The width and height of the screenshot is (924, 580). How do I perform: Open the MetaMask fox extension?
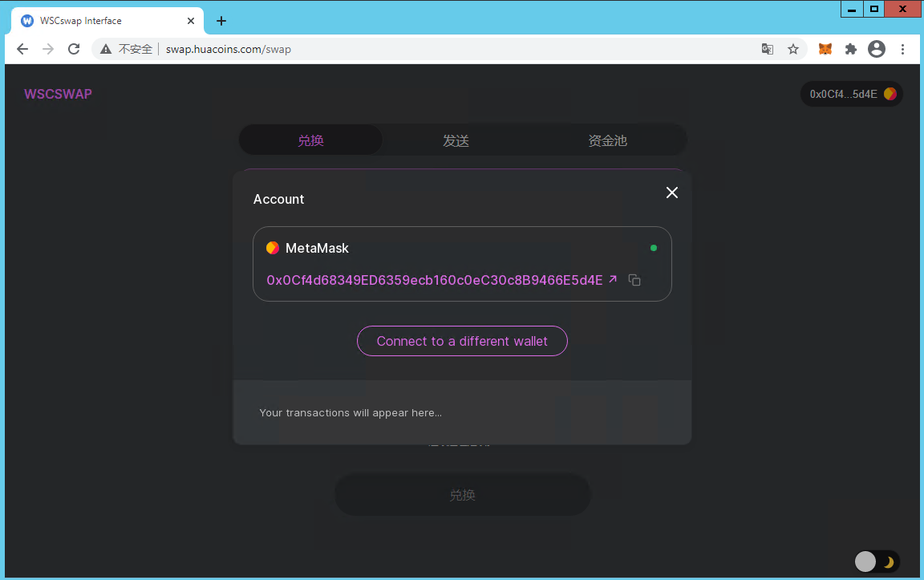click(x=825, y=49)
